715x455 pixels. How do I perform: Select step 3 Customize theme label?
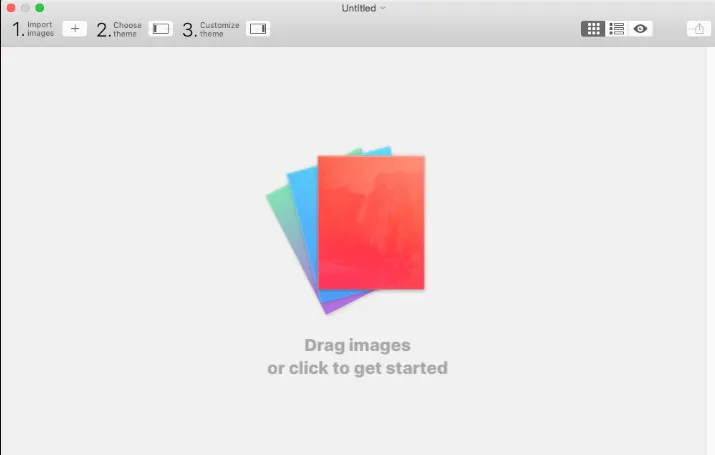(x=211, y=29)
